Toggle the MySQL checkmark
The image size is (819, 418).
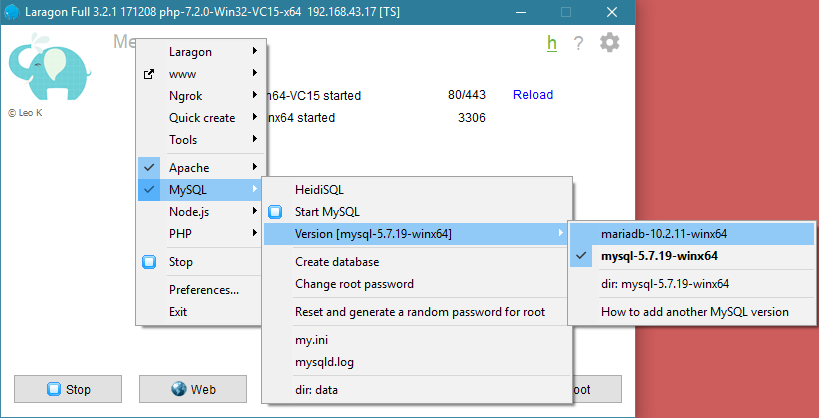click(149, 190)
